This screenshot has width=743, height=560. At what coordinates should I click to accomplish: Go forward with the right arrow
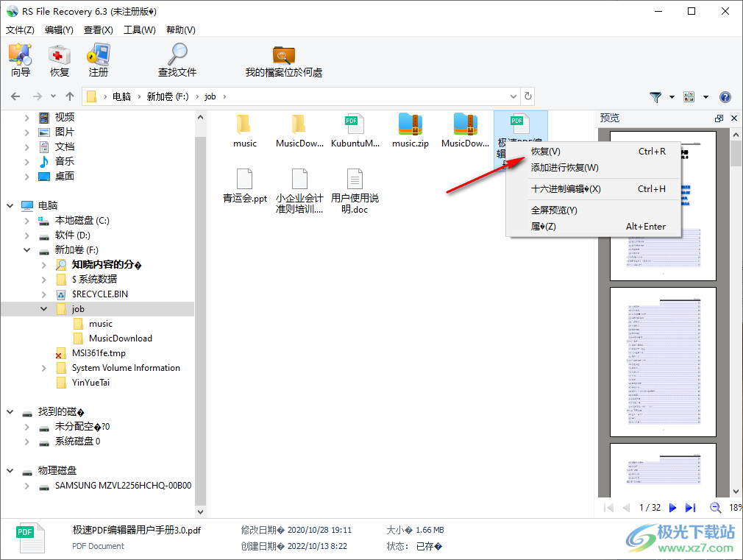(38, 96)
